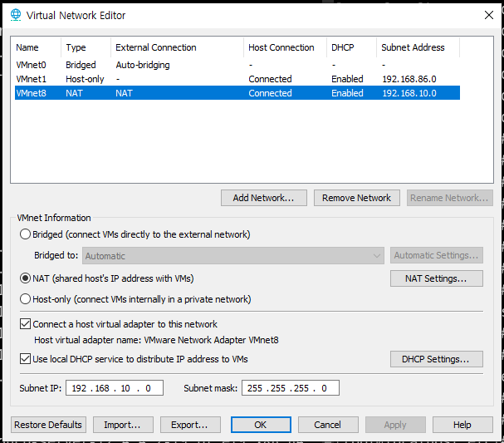Screen dimensions: 504x443
Task: Open Automatic Settings
Action: (x=437, y=255)
